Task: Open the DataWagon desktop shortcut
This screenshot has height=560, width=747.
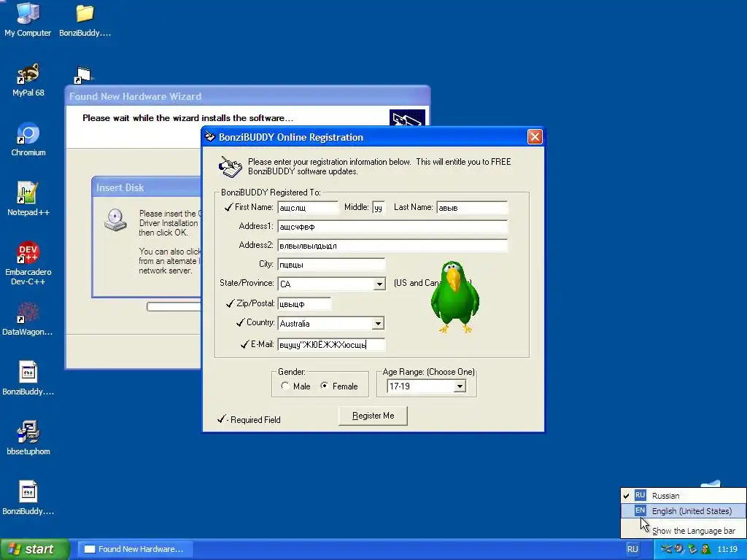Action: coord(28,319)
